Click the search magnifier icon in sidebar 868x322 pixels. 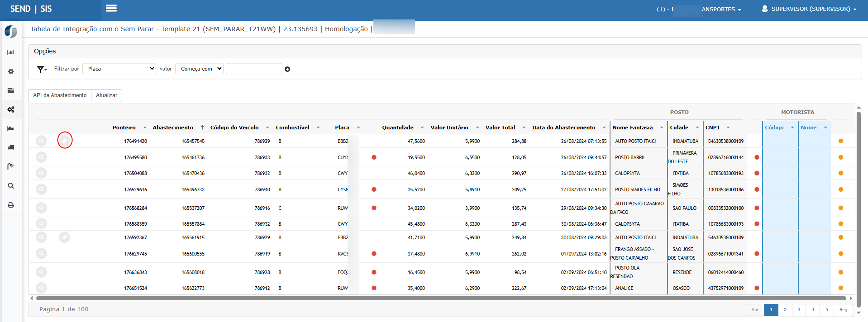(x=11, y=186)
